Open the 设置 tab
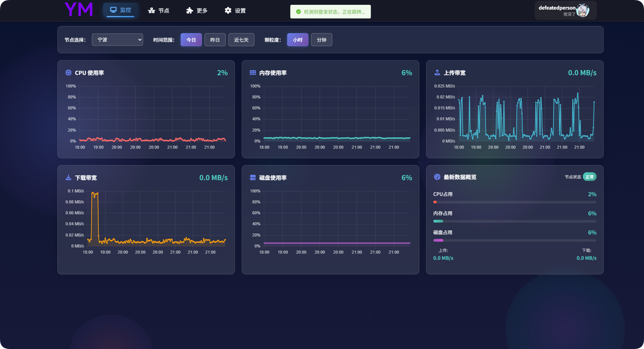Viewport: 644px width, 349px height. click(235, 11)
